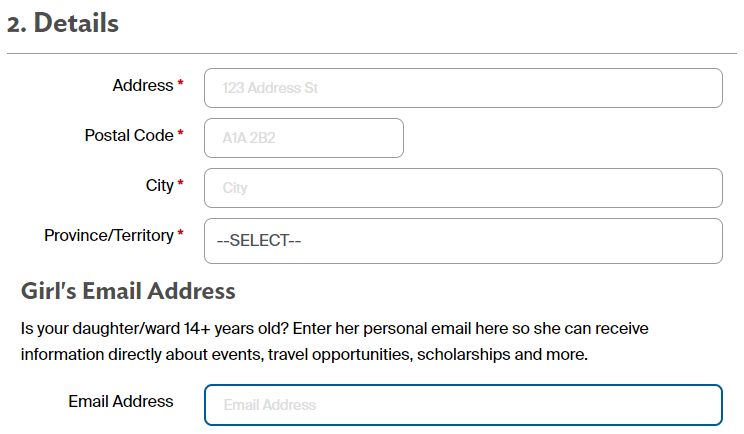Click the City field label

click(159, 185)
